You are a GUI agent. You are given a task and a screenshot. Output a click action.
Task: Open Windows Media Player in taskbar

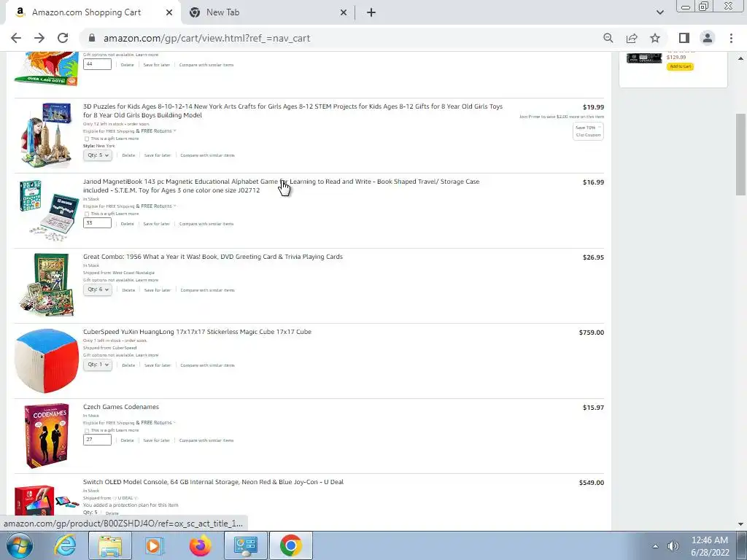pos(155,545)
